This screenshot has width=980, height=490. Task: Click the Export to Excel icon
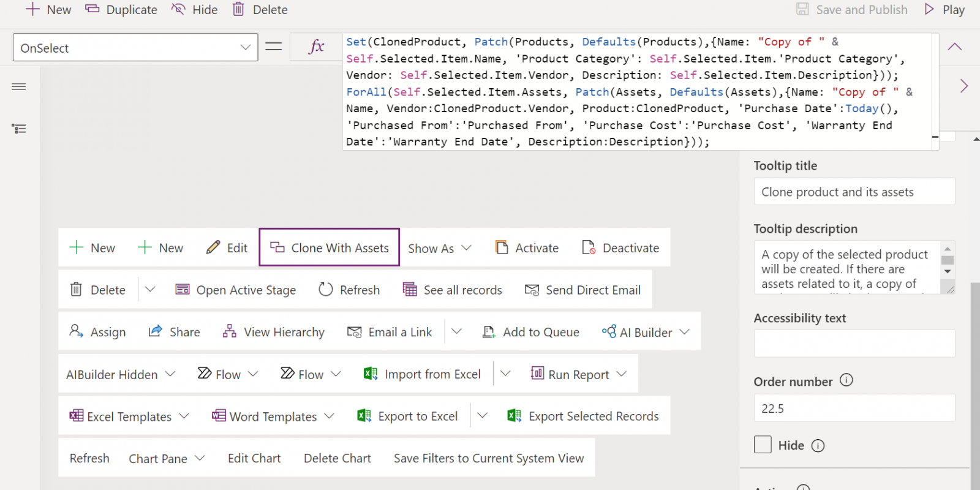click(364, 416)
